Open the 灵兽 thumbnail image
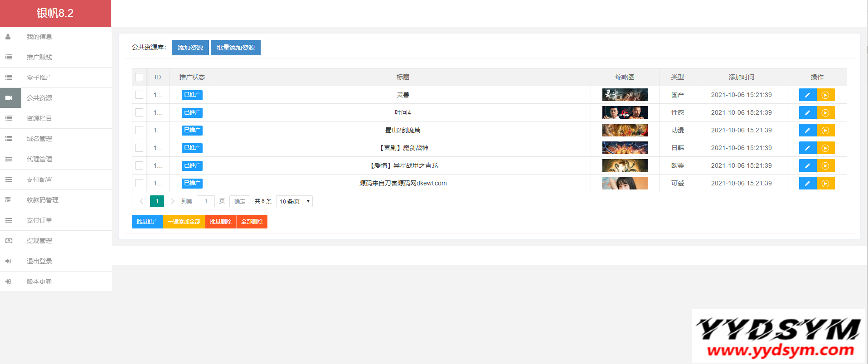The width and height of the screenshot is (868, 364). (x=625, y=95)
